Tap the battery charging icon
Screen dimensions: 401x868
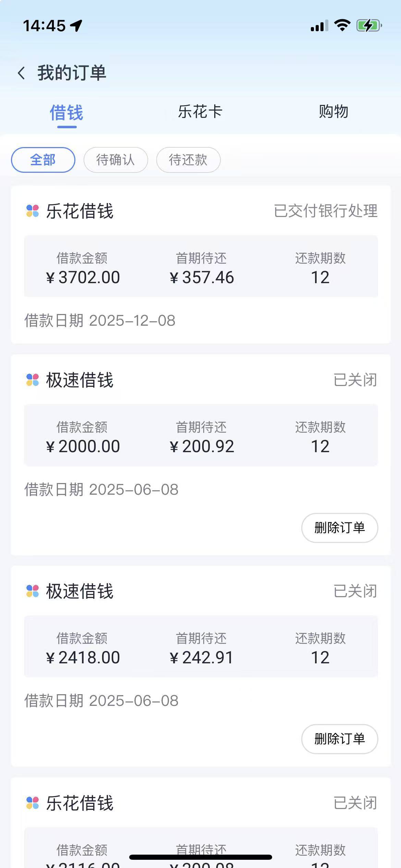[x=369, y=25]
